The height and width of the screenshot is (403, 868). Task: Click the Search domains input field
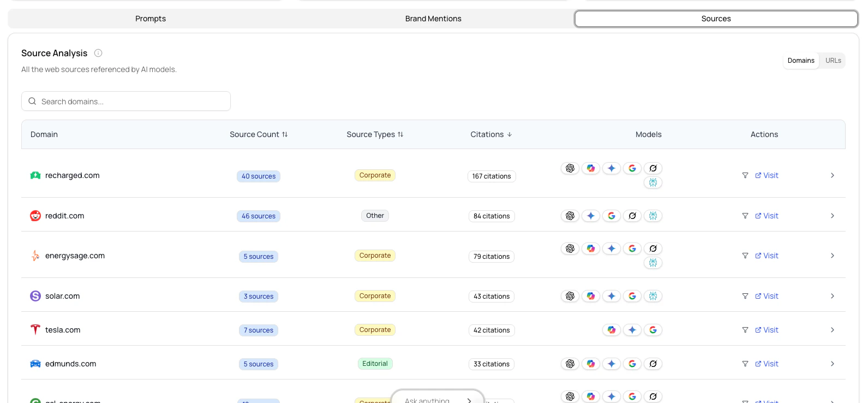[x=126, y=101]
